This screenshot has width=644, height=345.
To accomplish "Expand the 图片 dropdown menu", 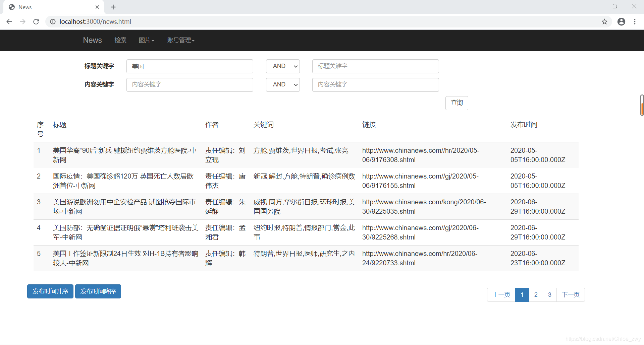I will pos(147,40).
